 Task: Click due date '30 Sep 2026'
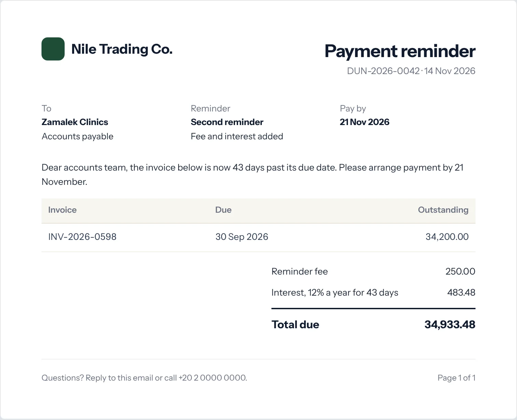tap(242, 237)
